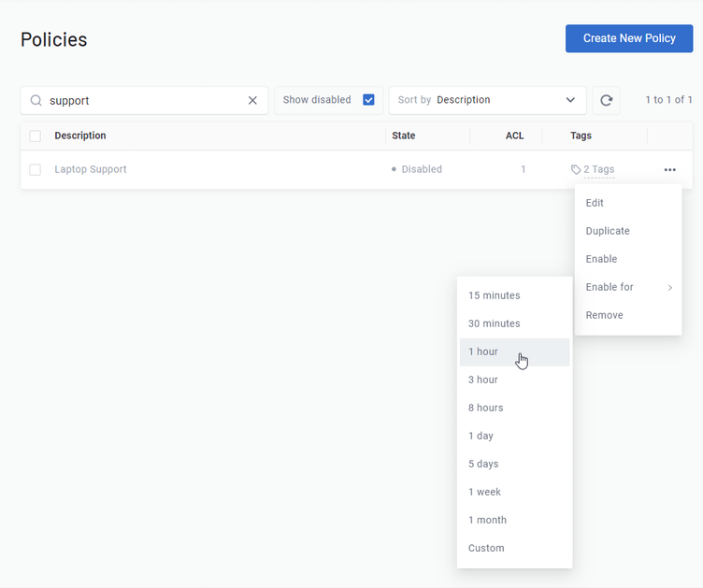Image resolution: width=703 pixels, height=588 pixels.
Task: Select all policies with header checkbox
Action: [x=35, y=136]
